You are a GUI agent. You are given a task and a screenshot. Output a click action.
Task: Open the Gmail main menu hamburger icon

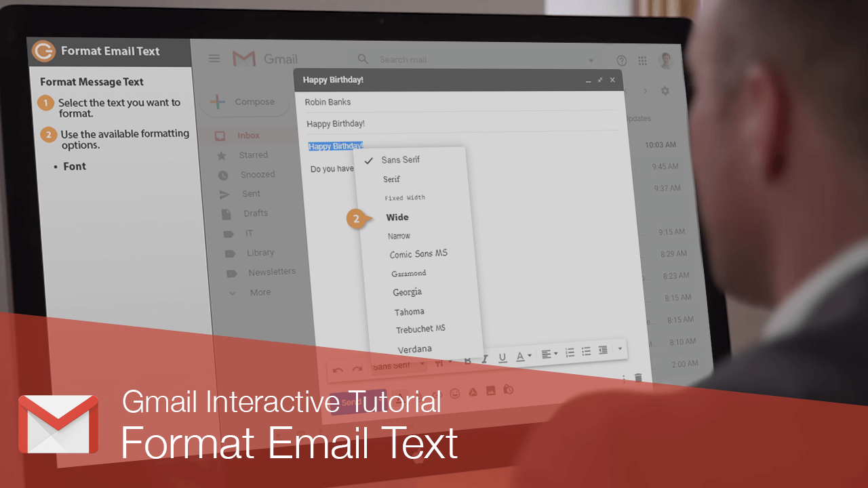[214, 58]
